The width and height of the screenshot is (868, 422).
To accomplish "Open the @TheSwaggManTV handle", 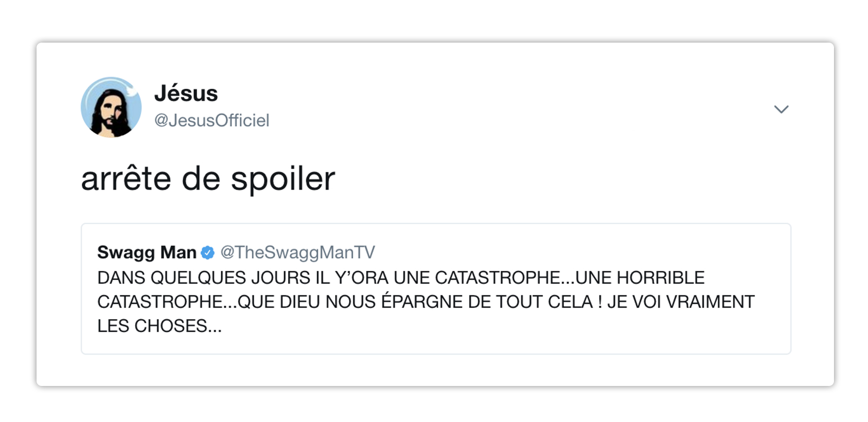I will (x=297, y=252).
